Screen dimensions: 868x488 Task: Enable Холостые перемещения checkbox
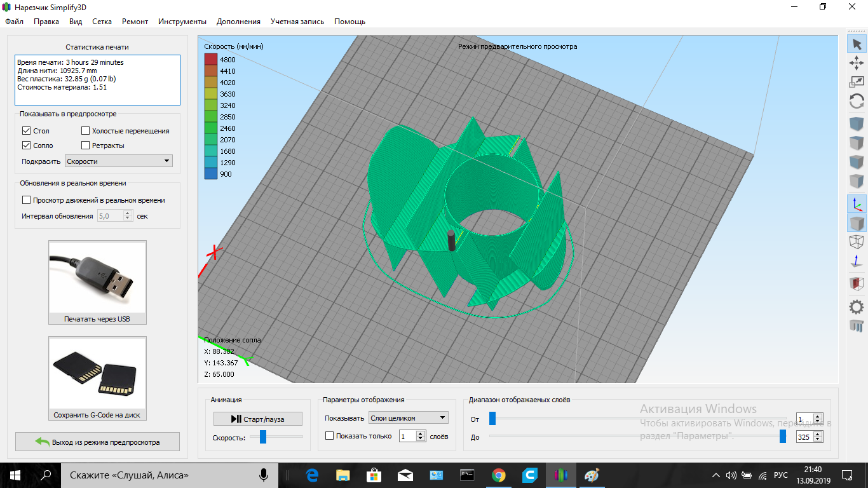tap(86, 131)
